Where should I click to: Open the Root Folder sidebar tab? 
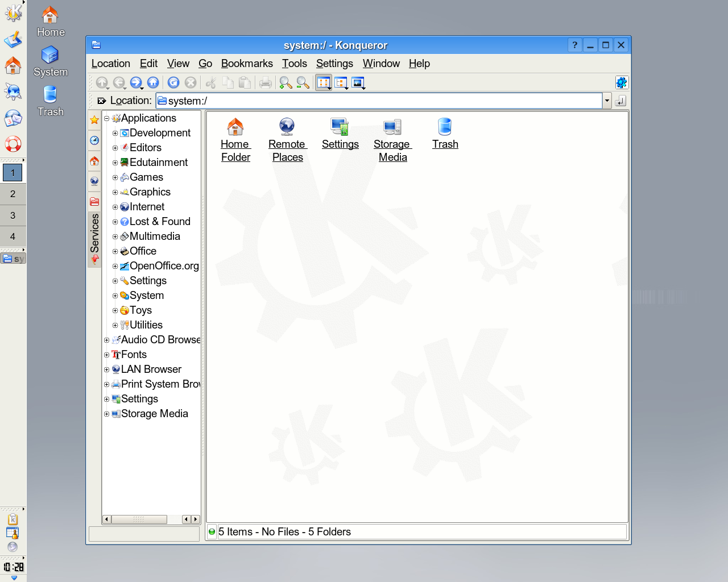(x=94, y=202)
